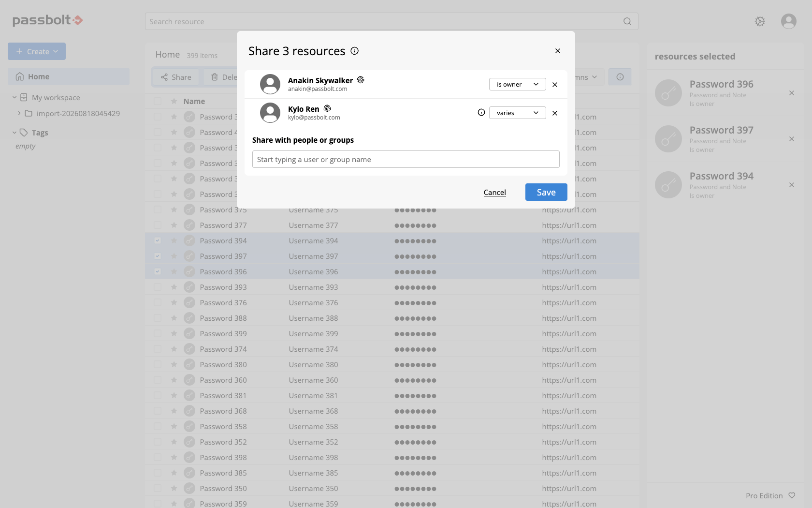Toggle the info sidebar panel button

click(620, 77)
